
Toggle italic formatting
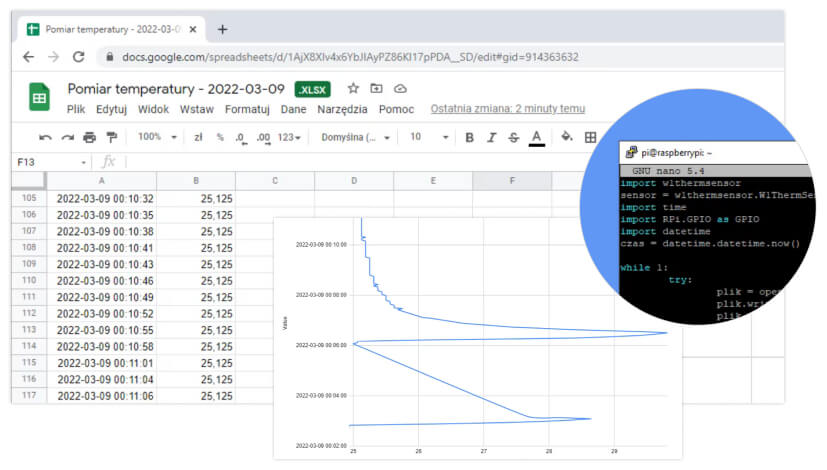pyautogui.click(x=492, y=138)
